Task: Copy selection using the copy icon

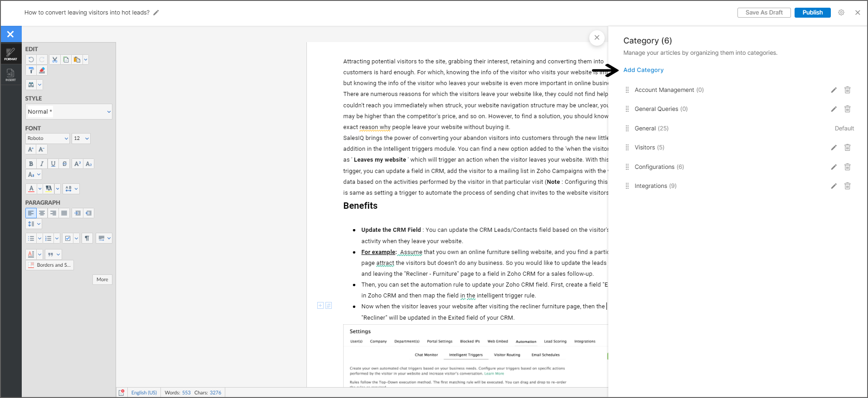Action: click(66, 60)
